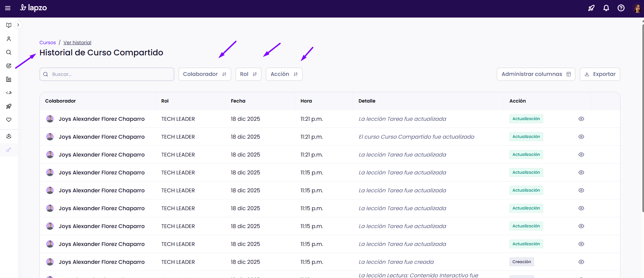Click the eye icon in the first table row
This screenshot has width=644, height=278.
point(581,119)
